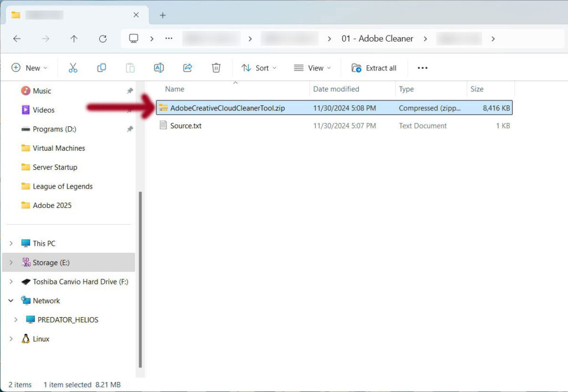Expand the Toshiba Canvio Hard Drive node
The image size is (568, 392).
tap(11, 282)
